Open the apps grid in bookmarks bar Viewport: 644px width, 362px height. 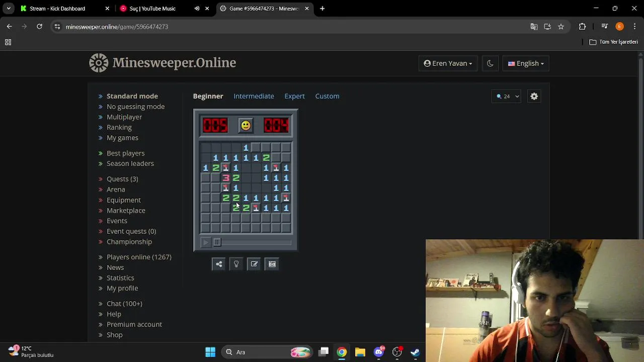point(8,42)
